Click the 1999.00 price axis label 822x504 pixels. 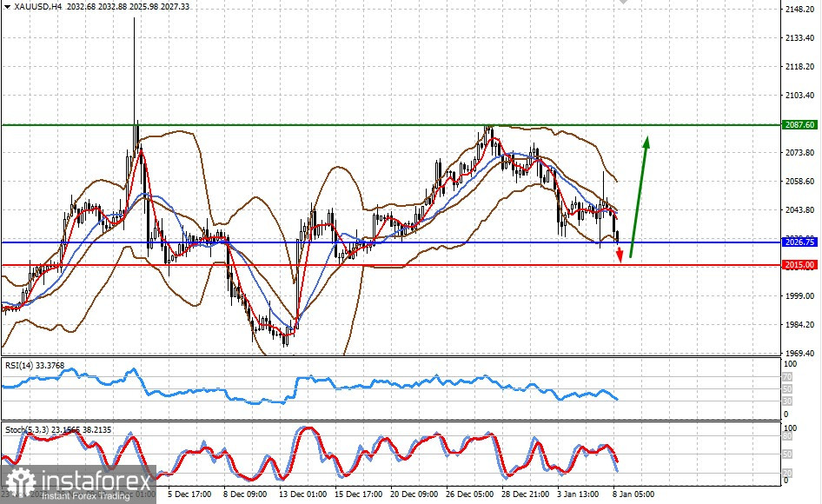[x=800, y=296]
